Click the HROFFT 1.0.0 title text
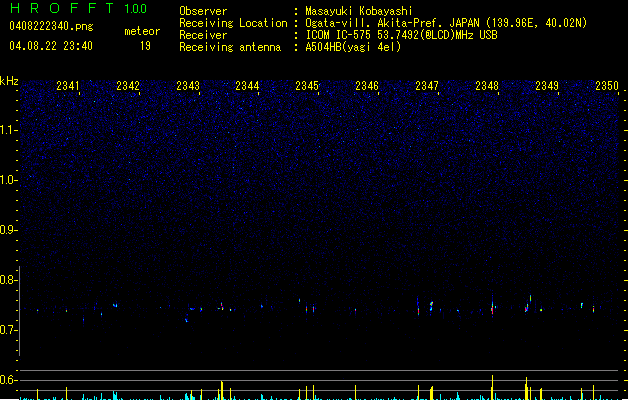629x400 pixels. coord(78,8)
